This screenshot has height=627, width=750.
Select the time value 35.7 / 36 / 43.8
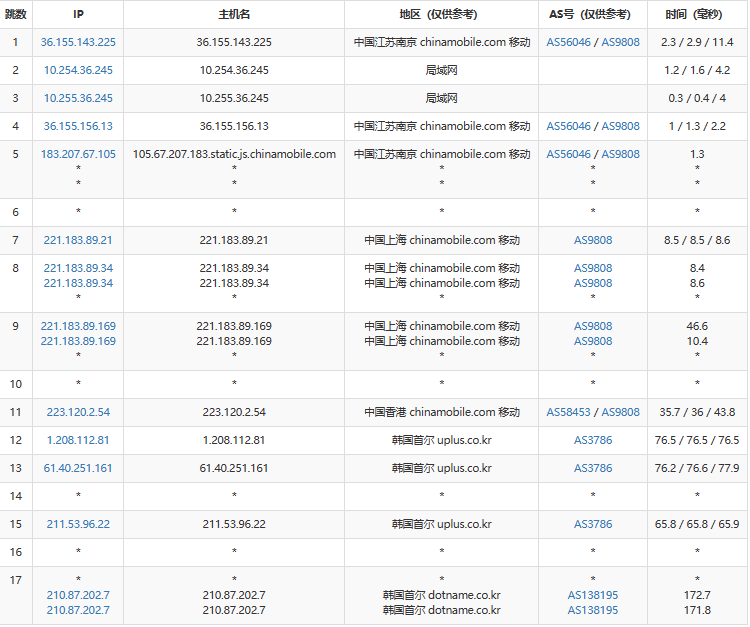click(697, 412)
